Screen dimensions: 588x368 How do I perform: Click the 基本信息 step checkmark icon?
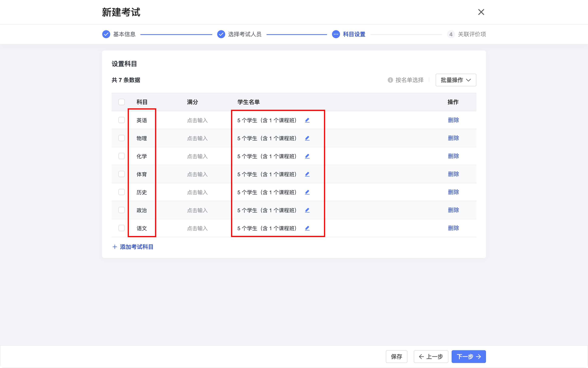[x=106, y=34]
